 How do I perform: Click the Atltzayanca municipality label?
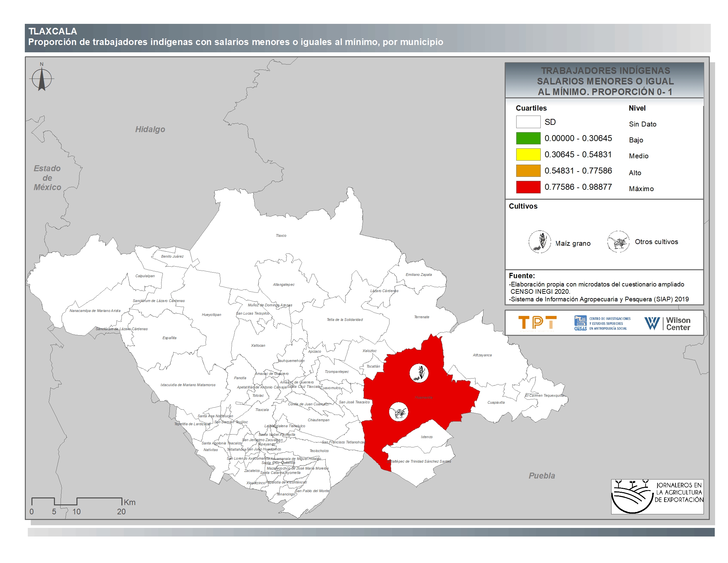(x=482, y=355)
